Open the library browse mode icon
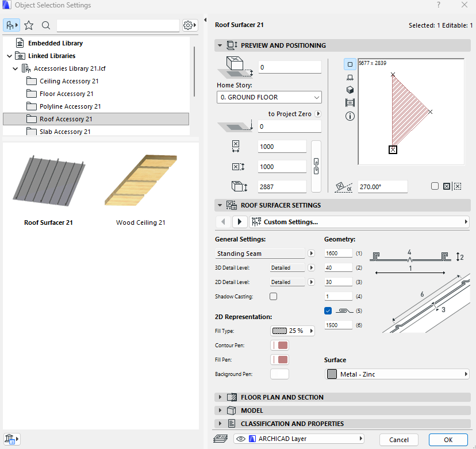This screenshot has width=476, height=449. point(11,25)
